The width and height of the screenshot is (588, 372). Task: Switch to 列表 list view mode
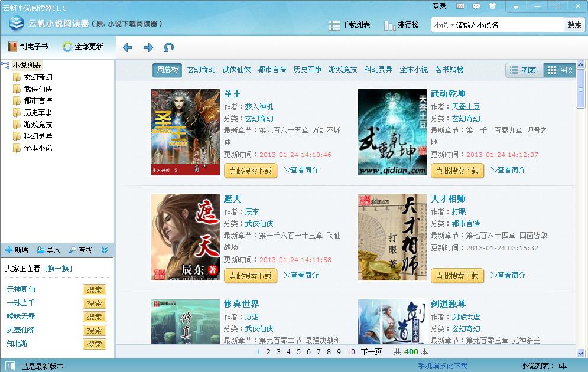point(524,70)
